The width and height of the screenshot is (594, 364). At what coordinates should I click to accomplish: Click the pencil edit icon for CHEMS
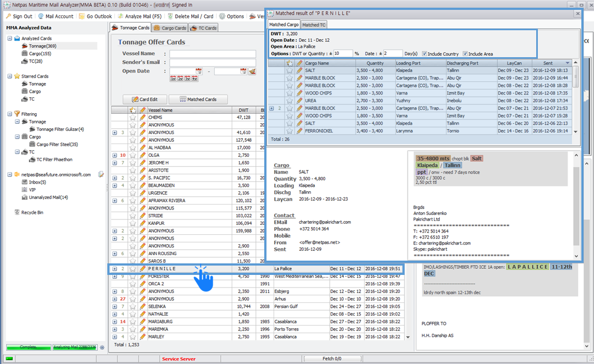click(143, 117)
